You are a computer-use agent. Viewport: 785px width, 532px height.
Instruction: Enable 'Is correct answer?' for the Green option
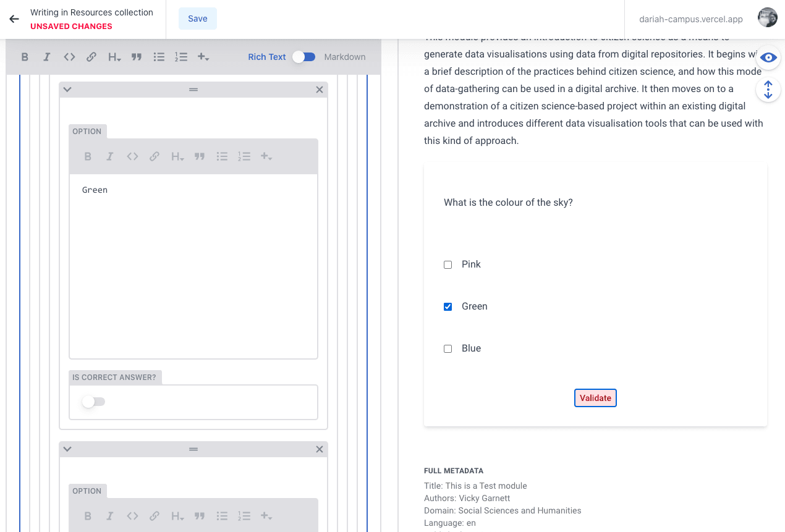(94, 402)
